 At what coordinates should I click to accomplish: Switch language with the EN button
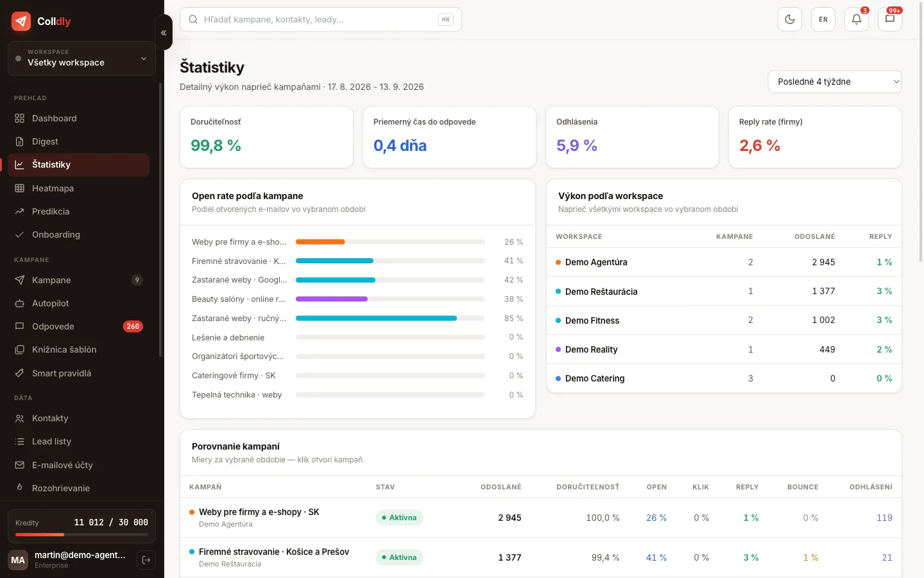coord(823,19)
